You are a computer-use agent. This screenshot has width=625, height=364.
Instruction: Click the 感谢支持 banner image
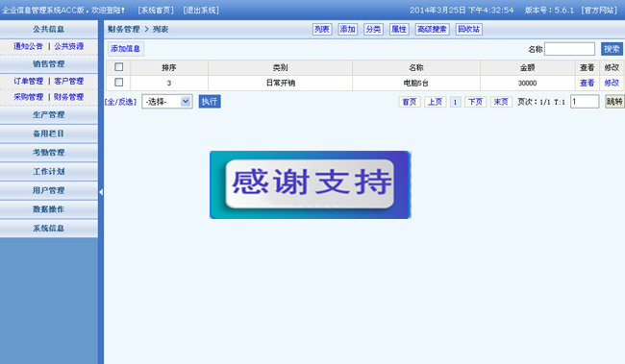point(311,184)
